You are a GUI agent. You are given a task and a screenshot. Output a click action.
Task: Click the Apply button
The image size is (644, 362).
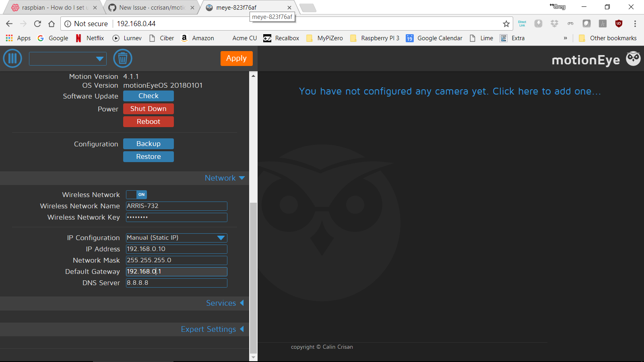[x=236, y=58]
